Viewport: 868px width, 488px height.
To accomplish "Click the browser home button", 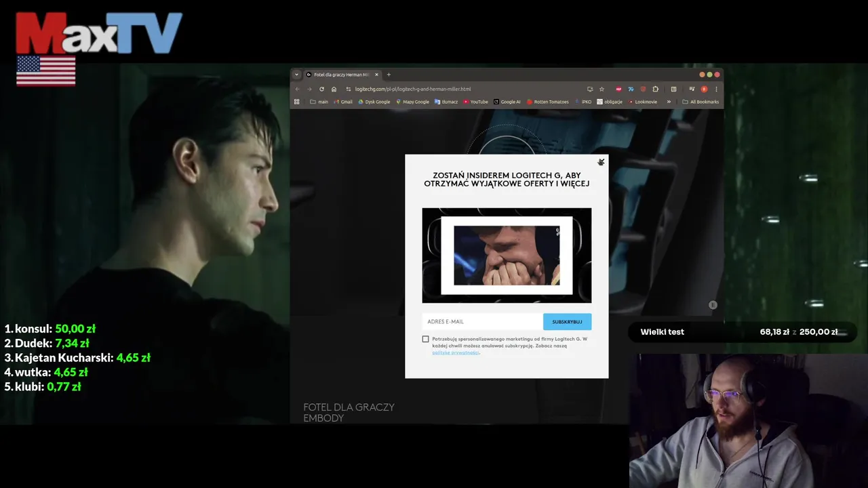I will pyautogui.click(x=334, y=89).
